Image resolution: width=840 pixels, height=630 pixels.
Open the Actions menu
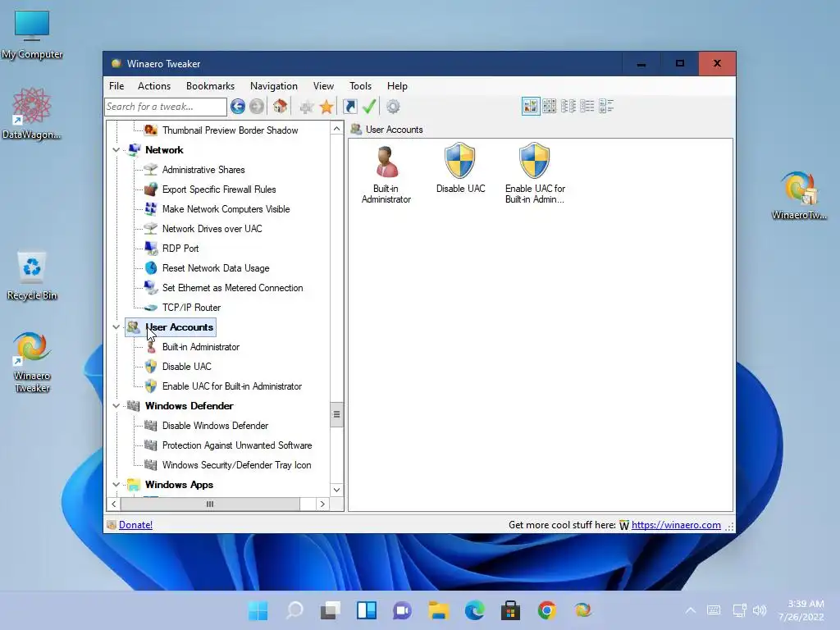pos(153,85)
